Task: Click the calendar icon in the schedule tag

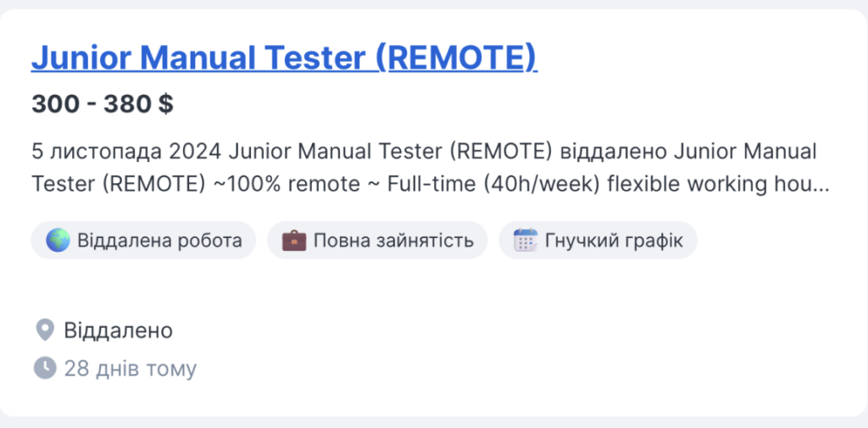Action: point(526,241)
